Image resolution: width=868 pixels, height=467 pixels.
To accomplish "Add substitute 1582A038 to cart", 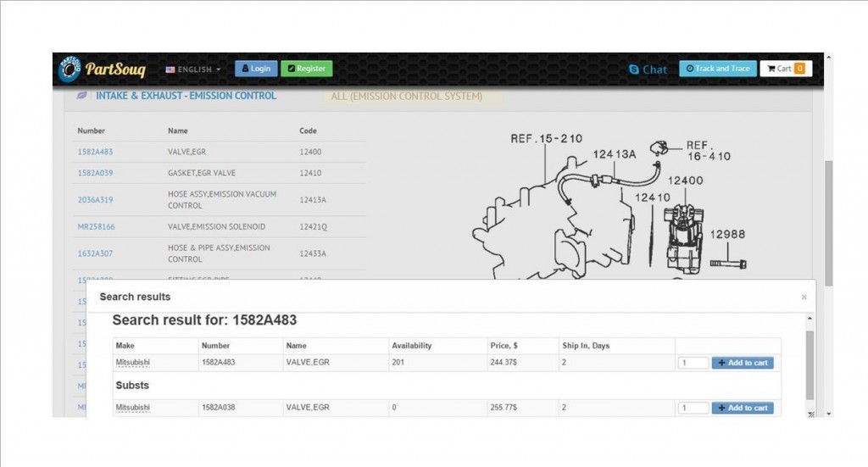I will pos(743,408).
